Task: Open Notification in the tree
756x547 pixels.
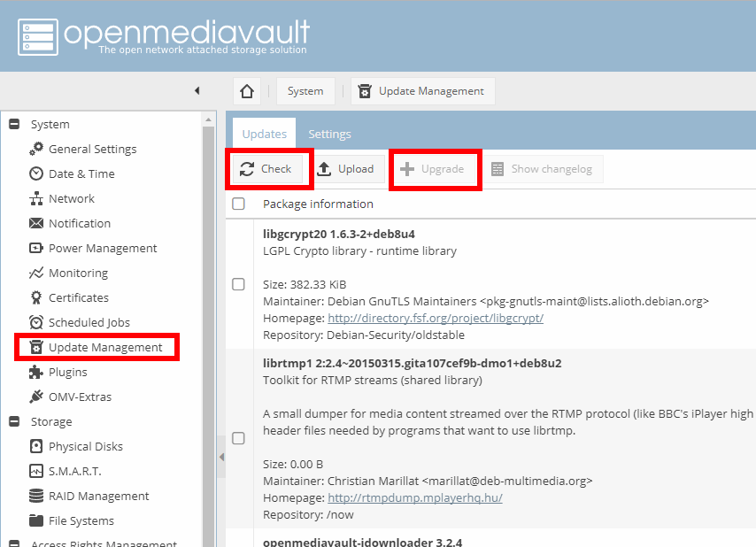Action: [x=80, y=223]
